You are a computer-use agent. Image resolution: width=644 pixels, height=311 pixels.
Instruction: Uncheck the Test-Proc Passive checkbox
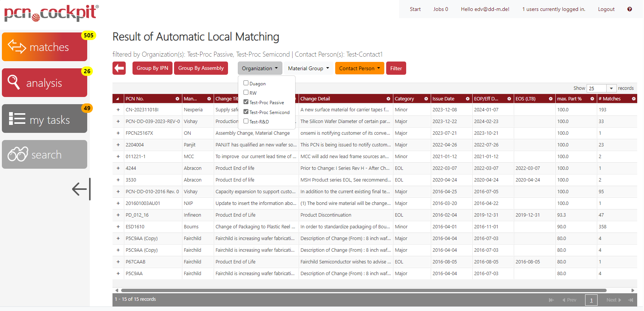[x=246, y=102]
